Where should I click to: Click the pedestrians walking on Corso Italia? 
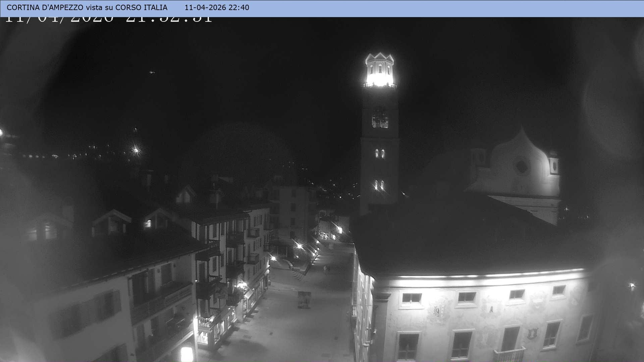pyautogui.click(x=326, y=268)
